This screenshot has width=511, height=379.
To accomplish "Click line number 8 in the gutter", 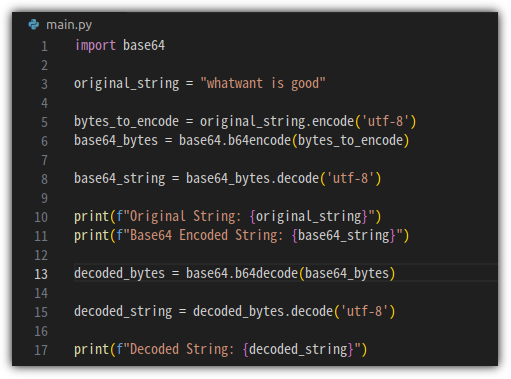I will point(44,179).
